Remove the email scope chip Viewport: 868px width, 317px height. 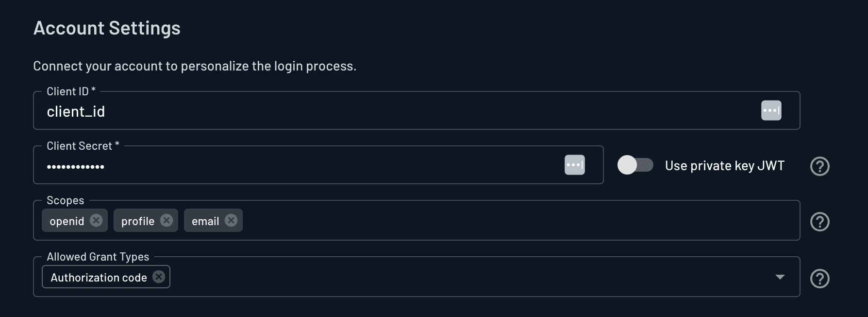(231, 220)
